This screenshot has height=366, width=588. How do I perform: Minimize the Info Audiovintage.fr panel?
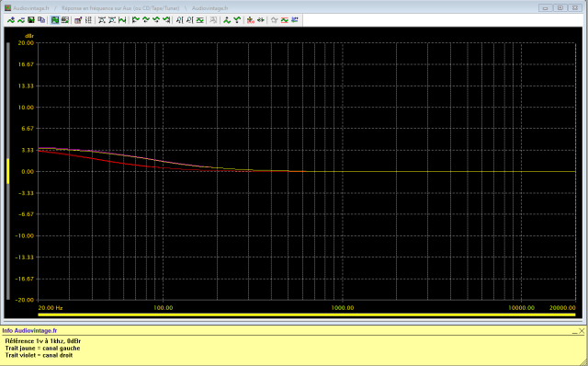coord(575,331)
